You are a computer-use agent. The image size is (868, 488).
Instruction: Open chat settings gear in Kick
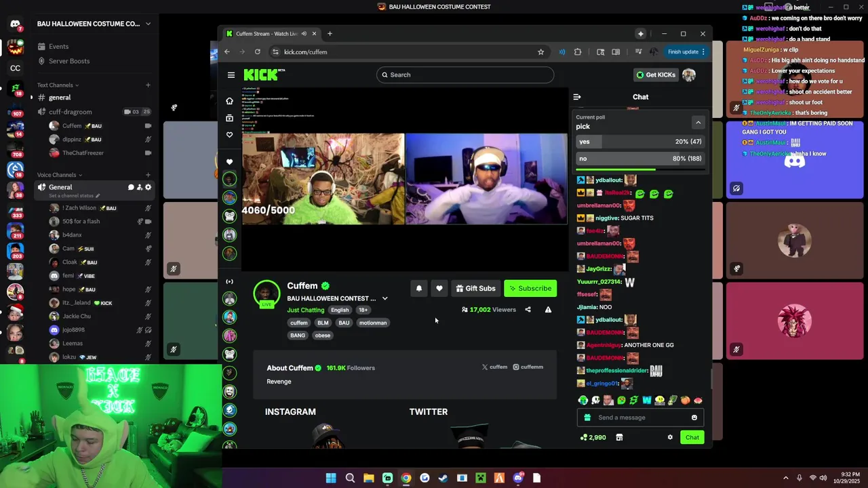670,437
